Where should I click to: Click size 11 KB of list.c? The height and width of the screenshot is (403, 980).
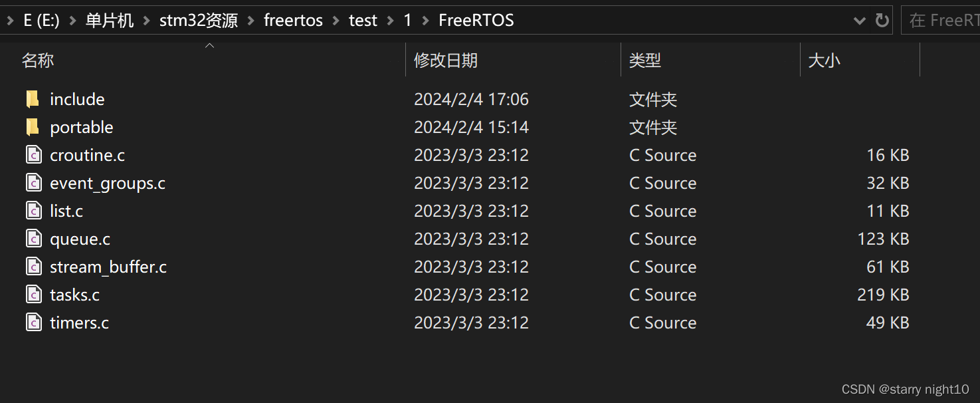pyautogui.click(x=888, y=211)
